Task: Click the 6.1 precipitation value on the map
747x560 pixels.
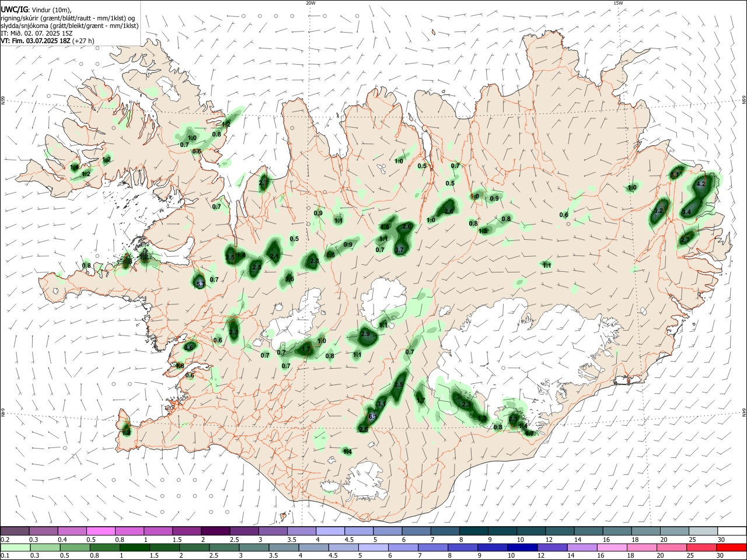Action: (x=372, y=416)
